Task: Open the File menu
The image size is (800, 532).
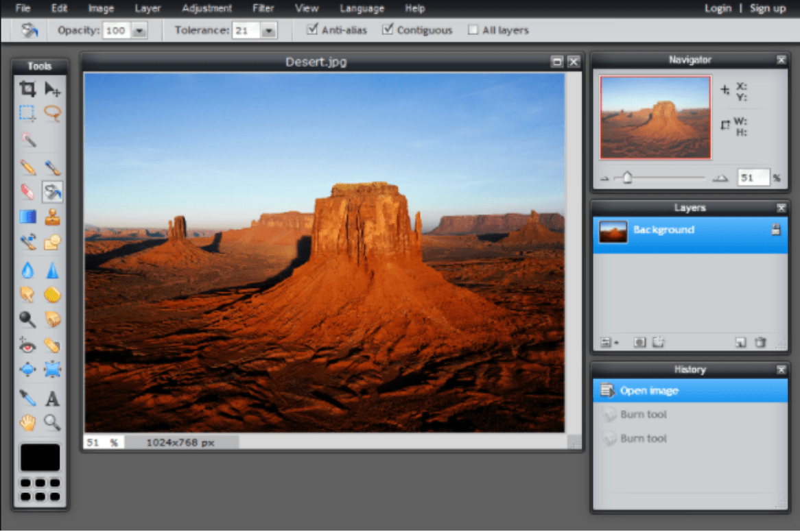Action: point(23,8)
